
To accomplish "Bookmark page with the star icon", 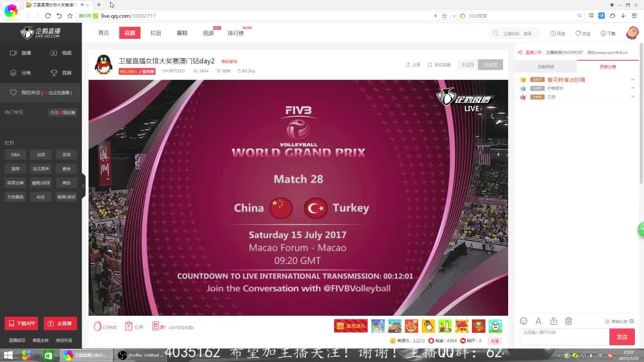I will [444, 16].
